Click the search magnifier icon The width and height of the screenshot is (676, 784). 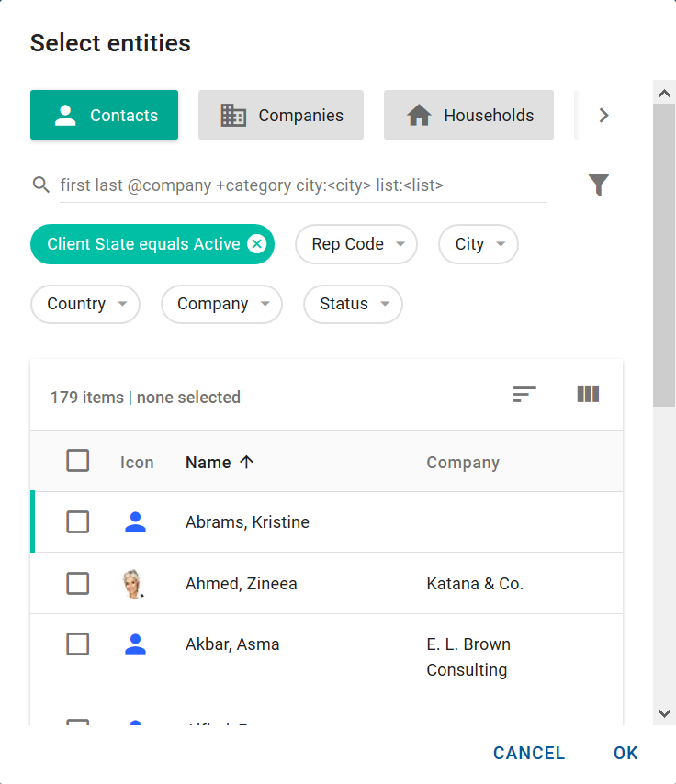coord(40,185)
